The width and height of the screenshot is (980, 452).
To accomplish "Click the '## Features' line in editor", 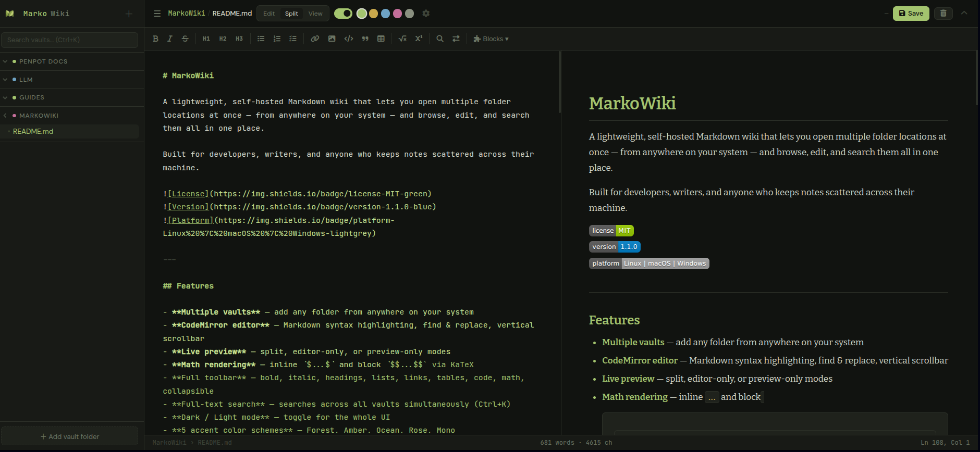I will click(188, 286).
